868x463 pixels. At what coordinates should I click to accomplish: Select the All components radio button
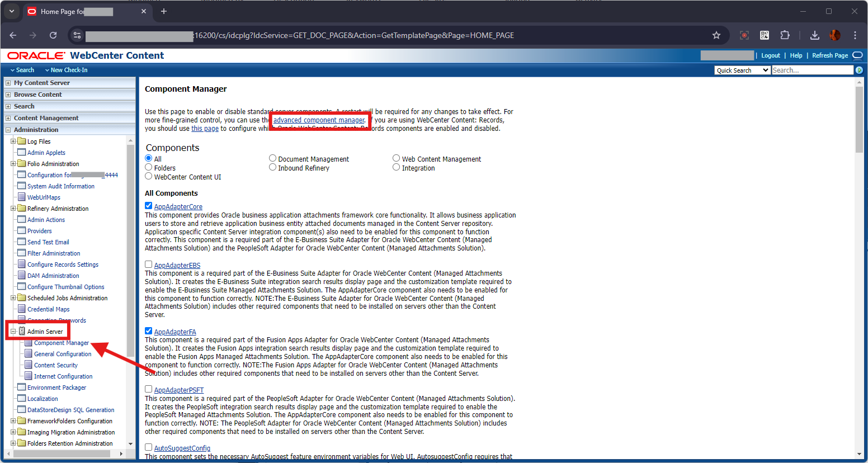[149, 158]
